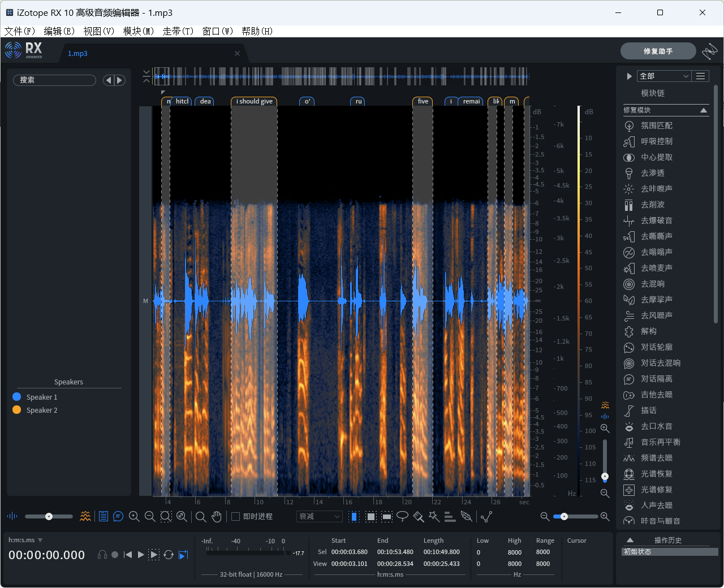Open the 插话 module

tap(648, 410)
